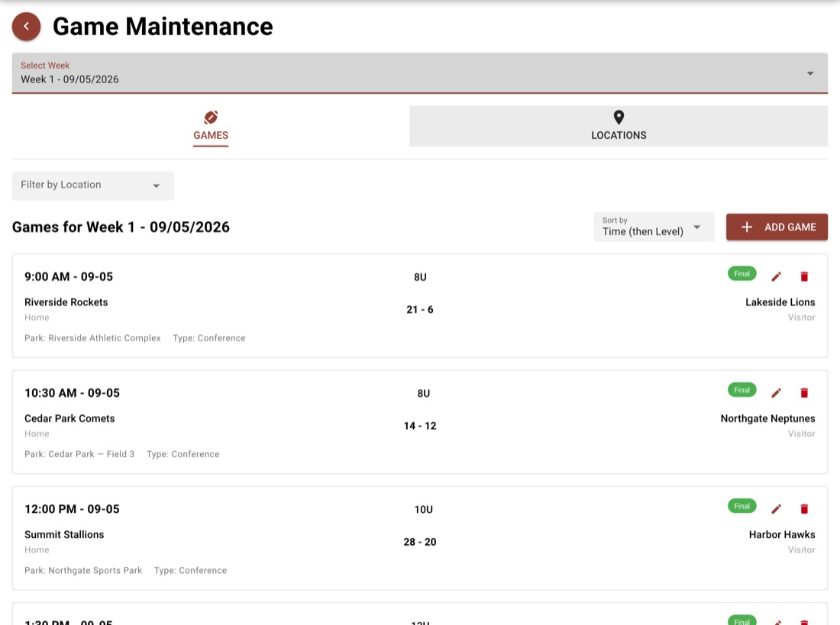Click the Final badge for Cedar Park Comets
The image size is (840, 625).
[x=742, y=390]
